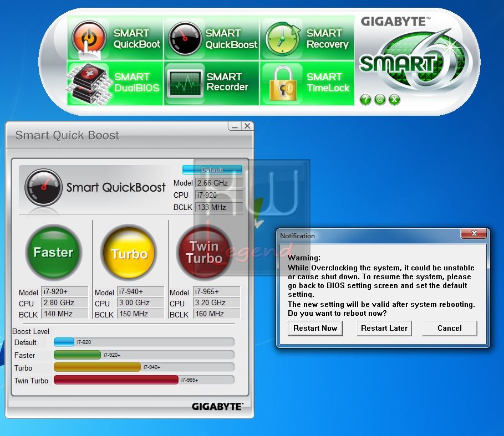Click the SMART QuickBoost label in top panel
504x436 pixels.
click(x=231, y=39)
